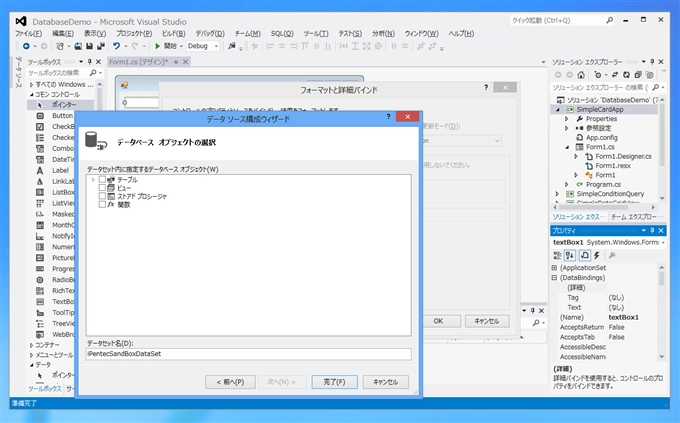680x423 pixels.
Task: Collapse the Form1.cs node
Action: tap(567, 147)
